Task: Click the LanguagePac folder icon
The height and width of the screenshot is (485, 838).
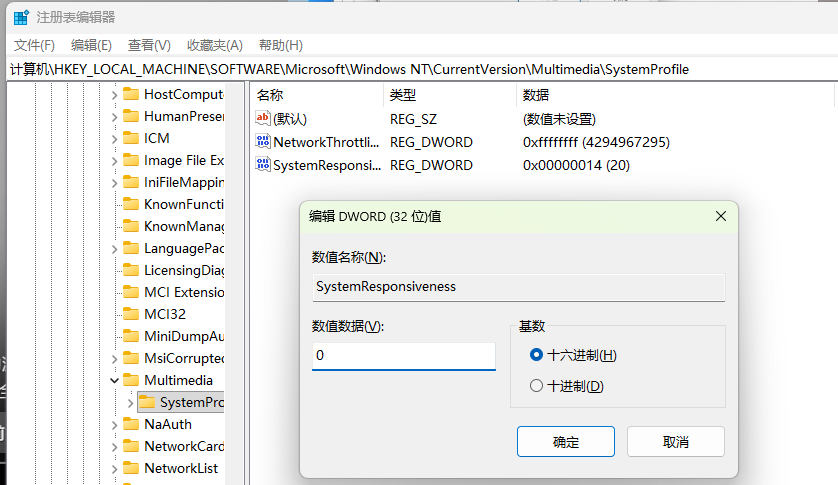Action: tap(131, 248)
